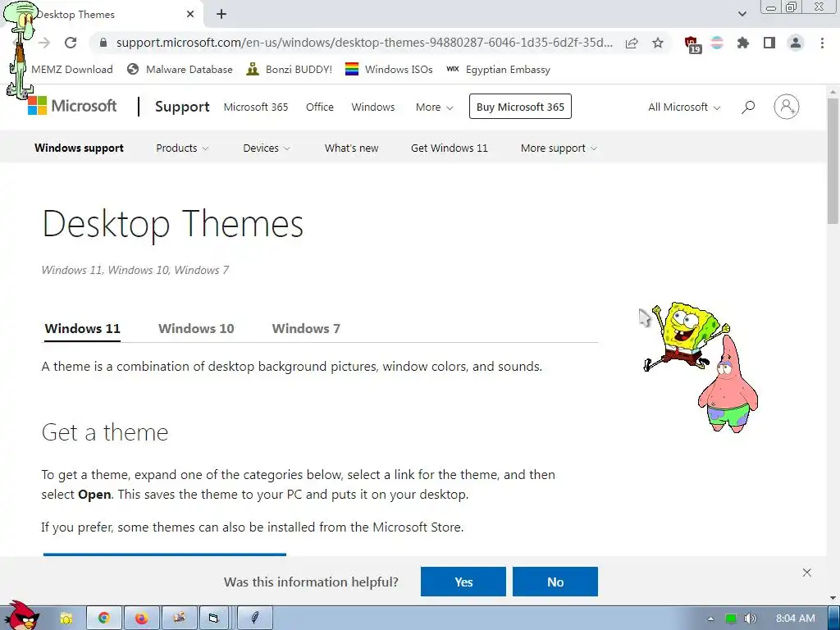Open the Get Windows 11 menu item
Screen dimensions: 840x630
(x=450, y=148)
